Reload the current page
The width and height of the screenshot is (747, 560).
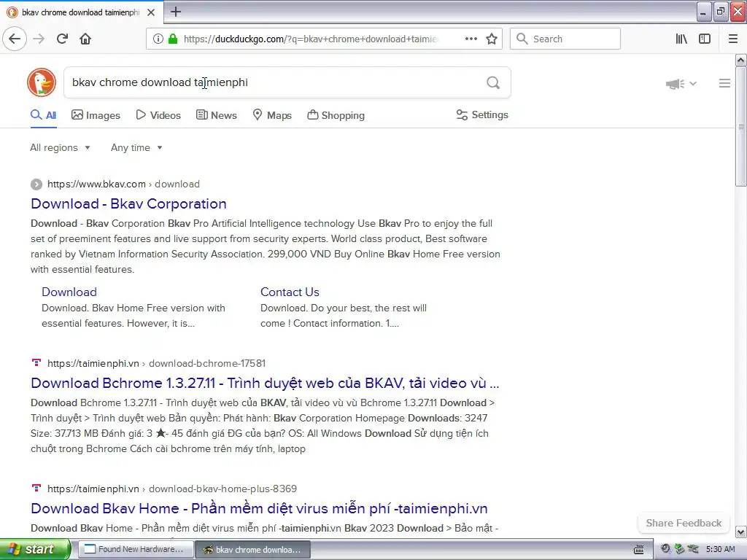(x=62, y=39)
